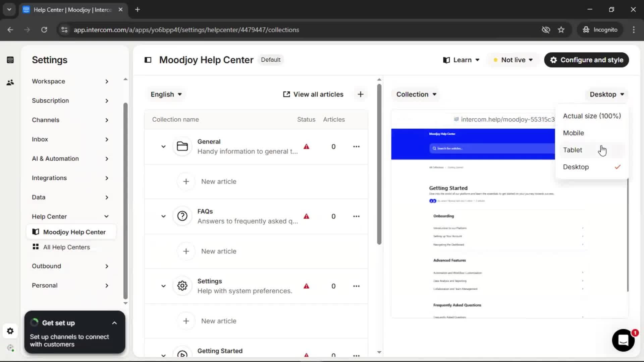Click plus icon for New article under General
The image size is (644, 362).
[186, 181]
